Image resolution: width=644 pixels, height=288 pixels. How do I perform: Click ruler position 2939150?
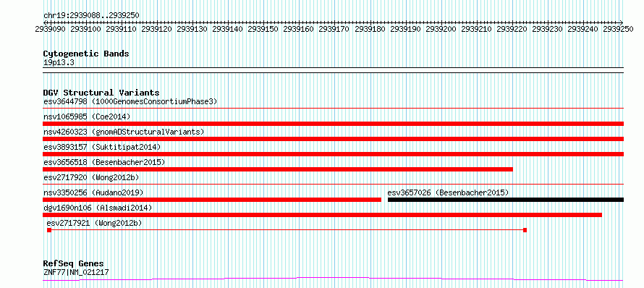(263, 29)
